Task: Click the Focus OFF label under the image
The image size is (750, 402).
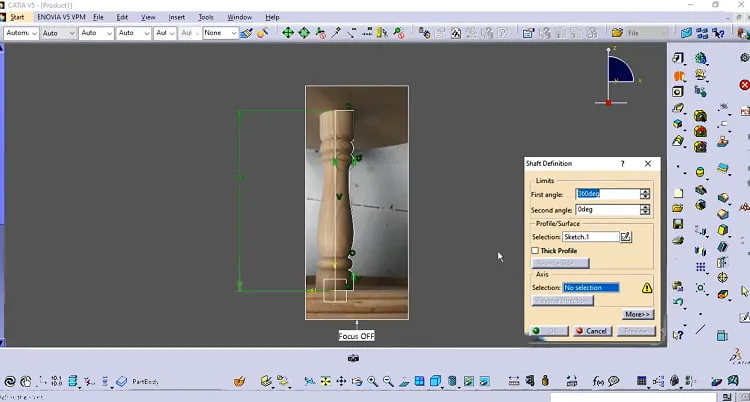Action: [356, 336]
